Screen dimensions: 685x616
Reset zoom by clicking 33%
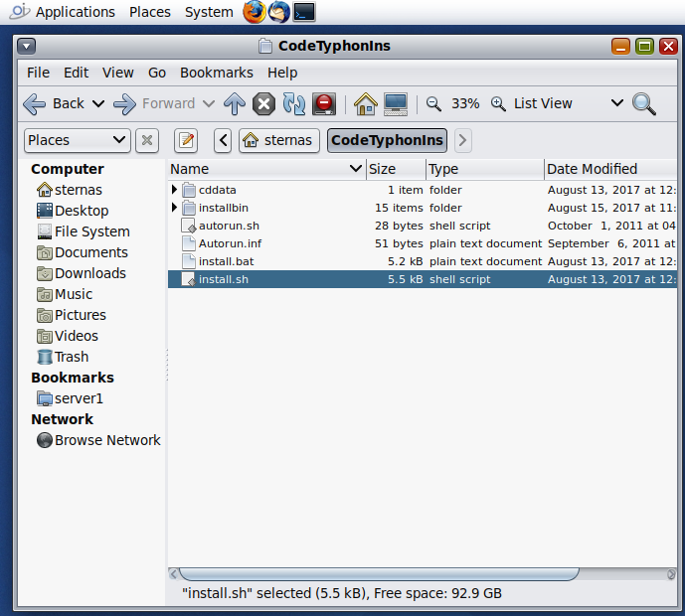[x=465, y=104]
